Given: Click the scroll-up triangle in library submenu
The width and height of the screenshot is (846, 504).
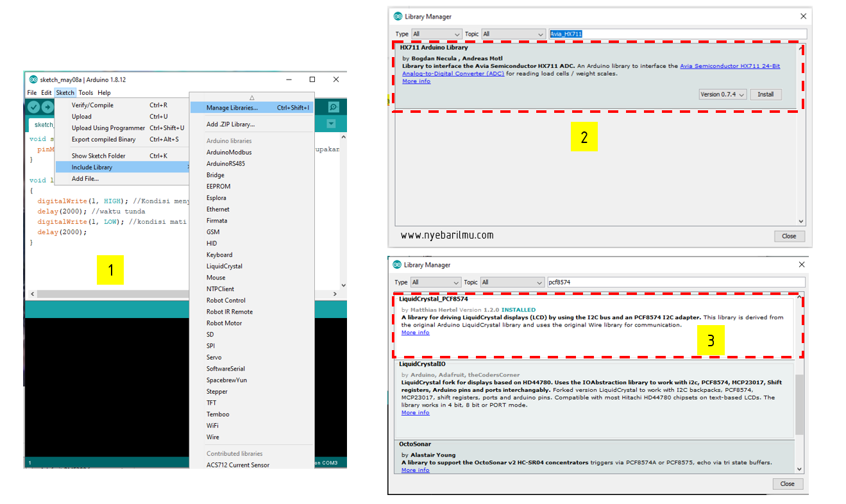Looking at the screenshot, I should 252,97.
